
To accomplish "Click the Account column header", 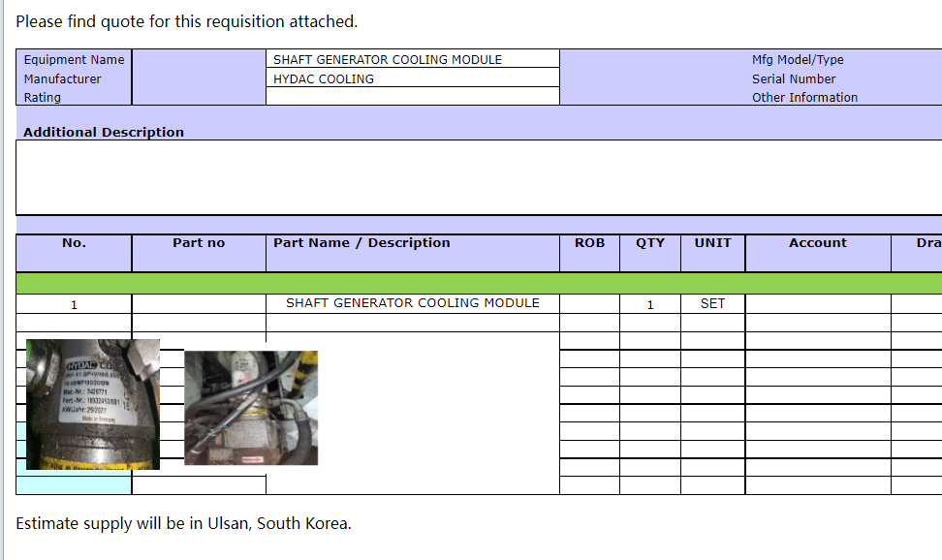I will [x=817, y=243].
